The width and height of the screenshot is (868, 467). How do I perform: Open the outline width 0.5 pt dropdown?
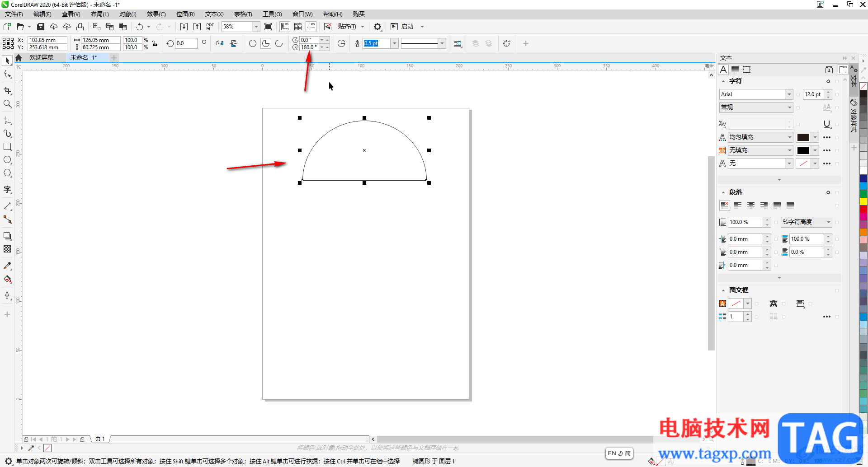pyautogui.click(x=395, y=43)
